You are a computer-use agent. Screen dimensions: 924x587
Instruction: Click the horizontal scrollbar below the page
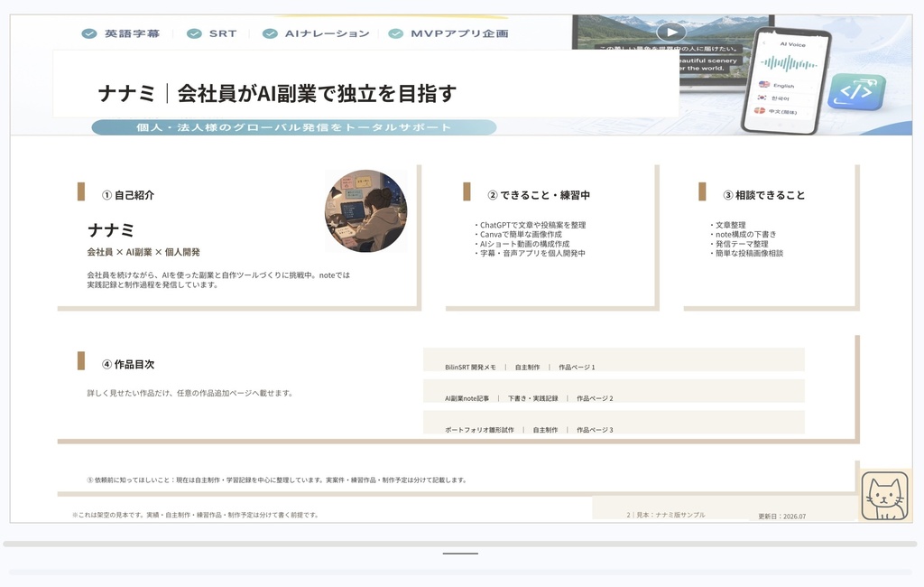point(459,544)
